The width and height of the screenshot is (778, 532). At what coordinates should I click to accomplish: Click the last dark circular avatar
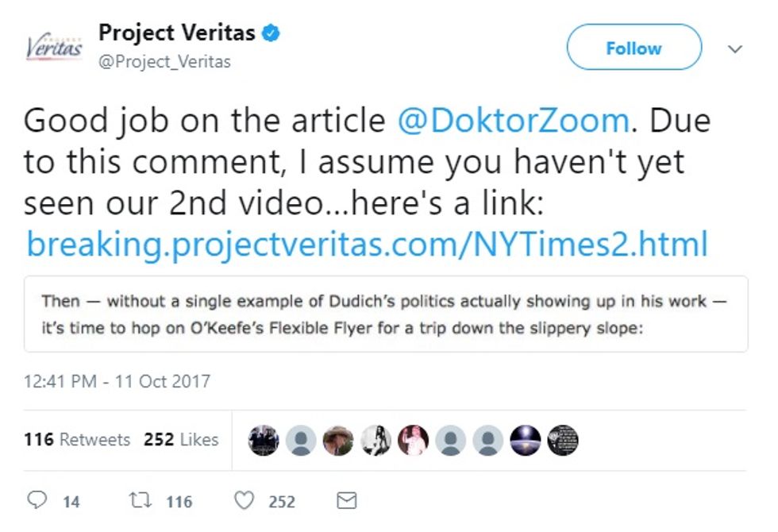point(563,440)
